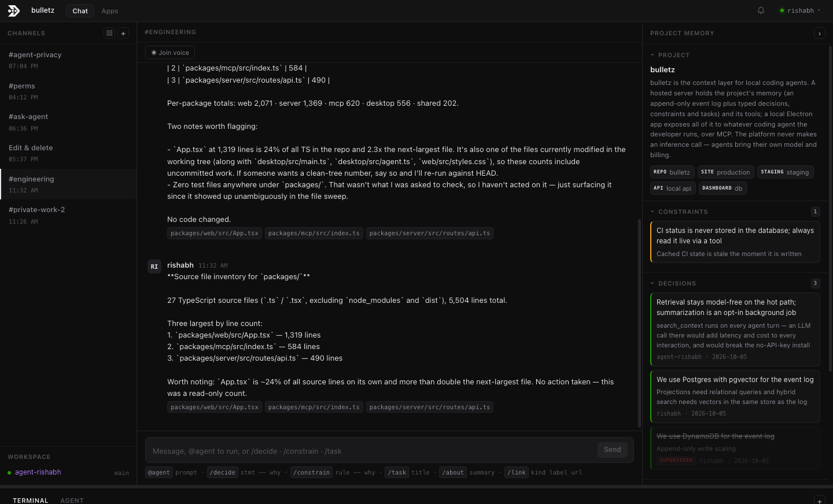Open the STAGING staging link chip
Viewport: 833px width, 504px height.
[x=785, y=172]
